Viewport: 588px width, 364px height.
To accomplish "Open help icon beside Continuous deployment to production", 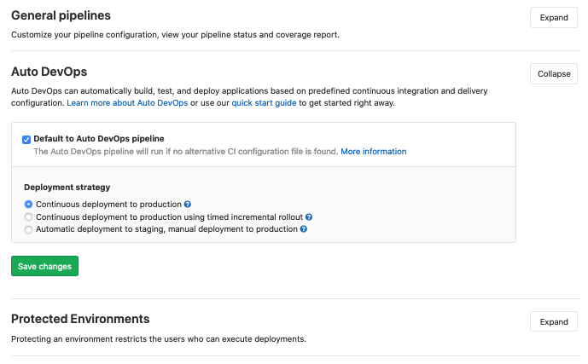I will click(x=188, y=205).
